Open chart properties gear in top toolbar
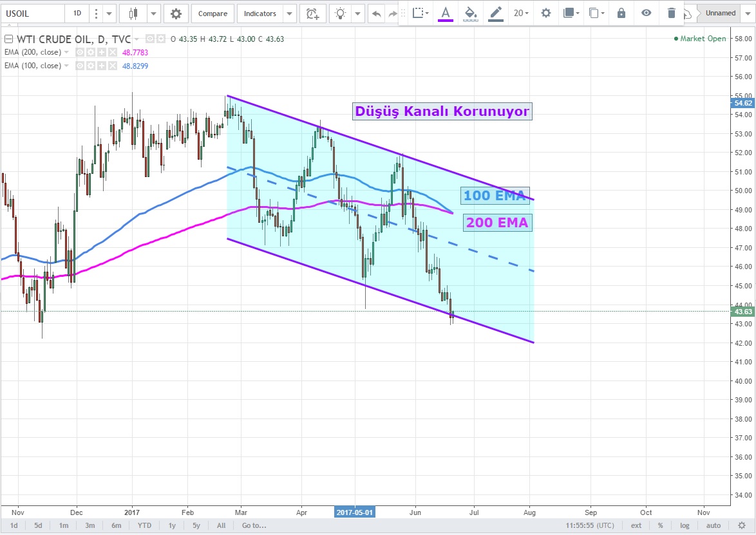Viewport: 756px width, 535px height. [x=176, y=13]
